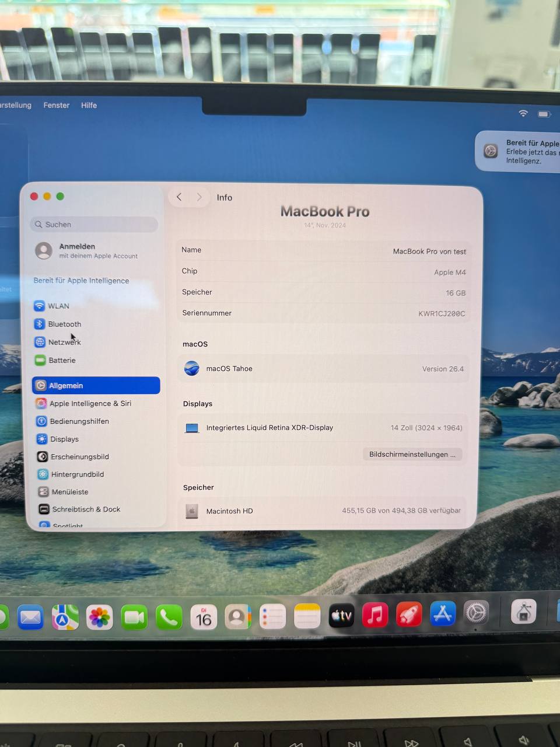Click the laptop display icon under Displays
Screen dimensions: 560x747
point(192,428)
